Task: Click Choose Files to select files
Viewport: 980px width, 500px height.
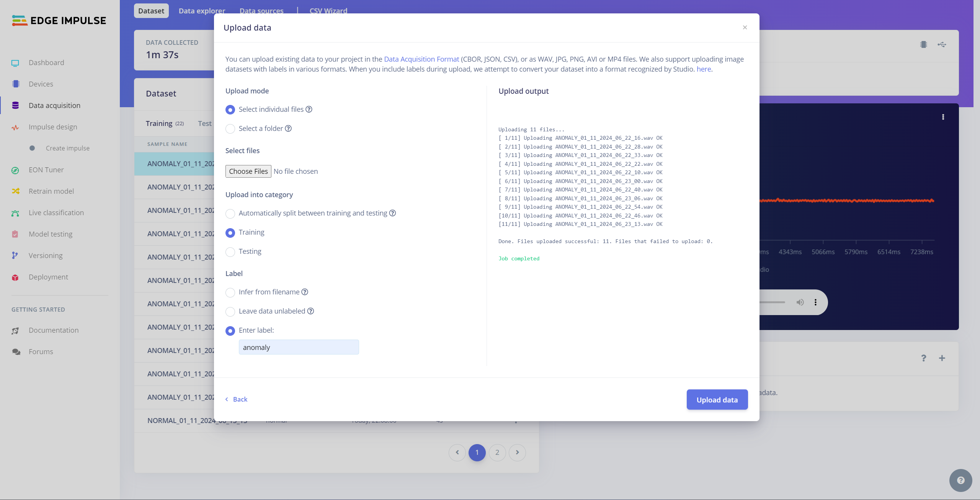Action: [x=248, y=171]
